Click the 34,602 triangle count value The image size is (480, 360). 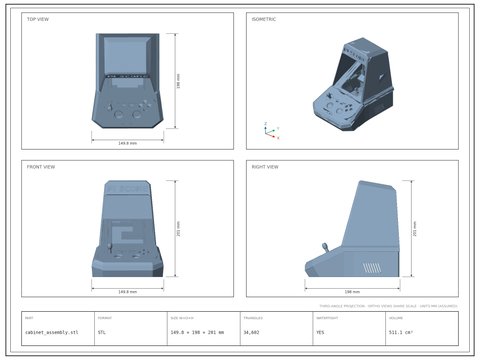click(x=251, y=332)
